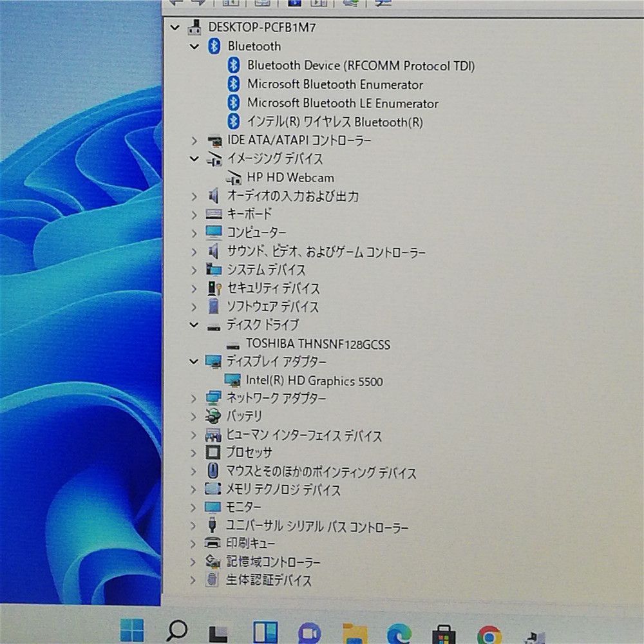Collapse the Bluetooth category
Viewport: 644px width, 644px height.
pos(194,46)
